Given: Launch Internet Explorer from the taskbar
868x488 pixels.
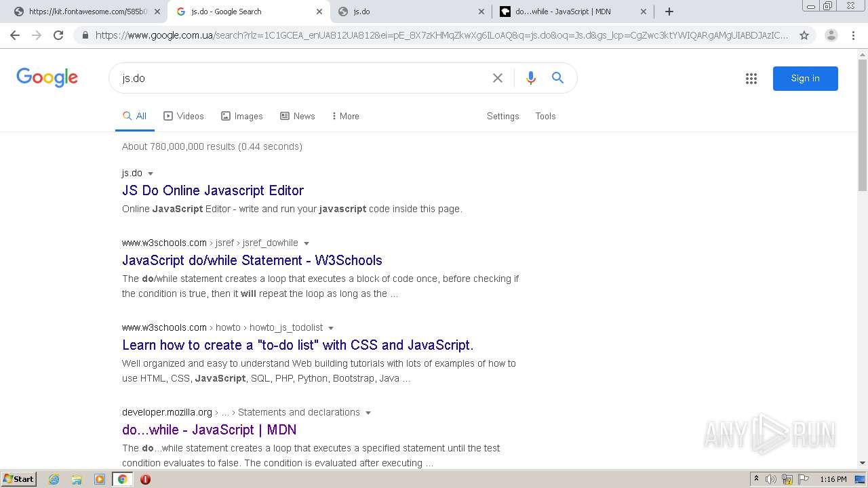Looking at the screenshot, I should (x=54, y=479).
